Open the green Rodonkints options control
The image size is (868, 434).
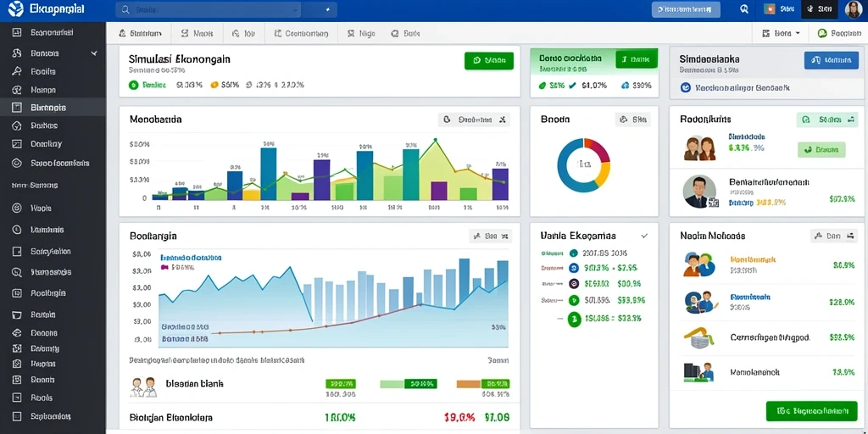(827, 119)
